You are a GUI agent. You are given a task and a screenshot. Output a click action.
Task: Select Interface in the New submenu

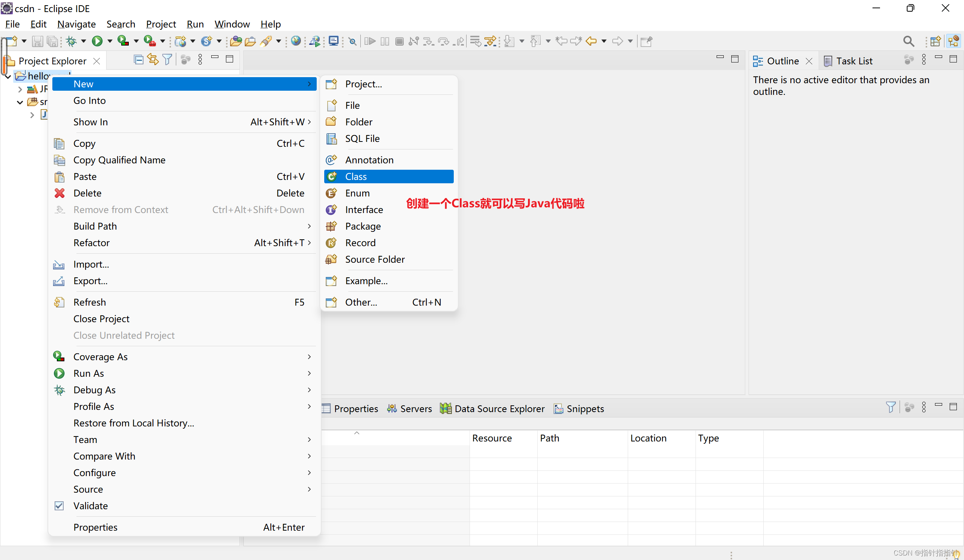point(389,210)
